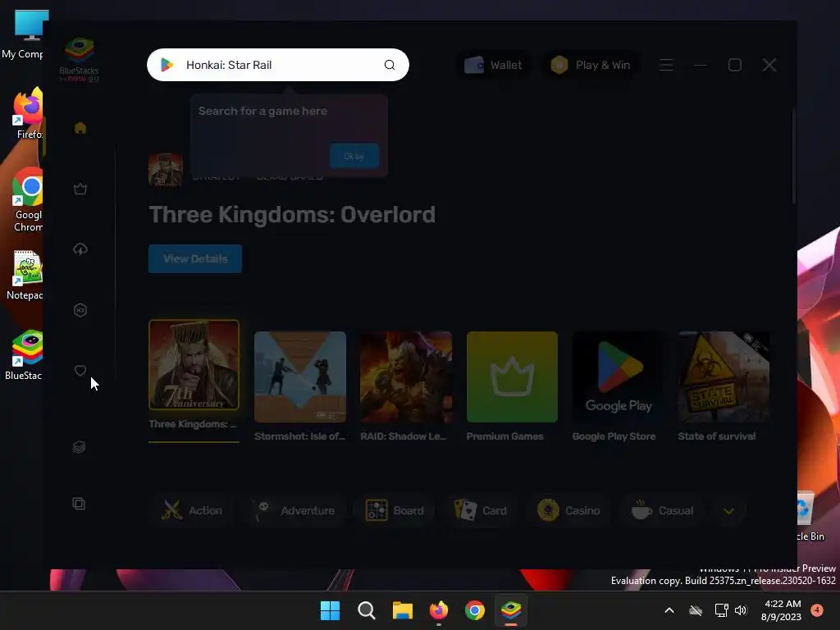Open the Wallet panel

click(493, 65)
